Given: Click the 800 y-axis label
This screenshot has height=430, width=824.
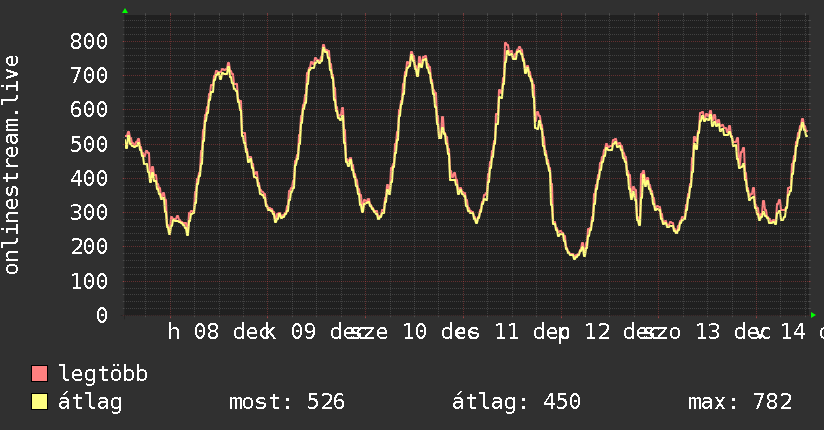Looking at the screenshot, I should pyautogui.click(x=89, y=41).
